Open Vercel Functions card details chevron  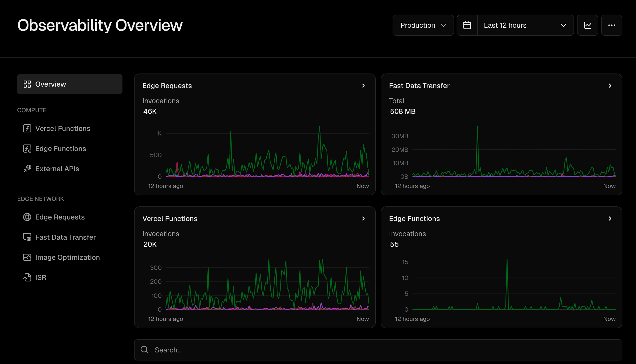click(x=363, y=219)
